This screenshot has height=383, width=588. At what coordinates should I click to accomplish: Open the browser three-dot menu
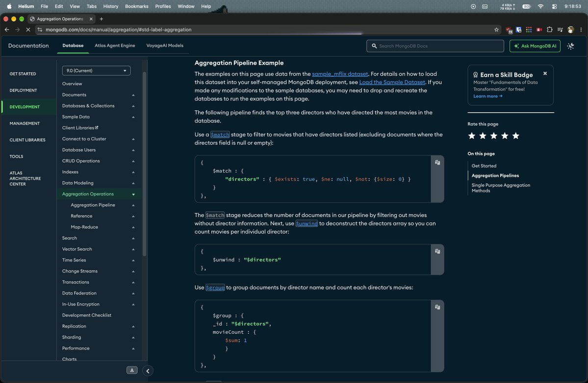coord(581,29)
